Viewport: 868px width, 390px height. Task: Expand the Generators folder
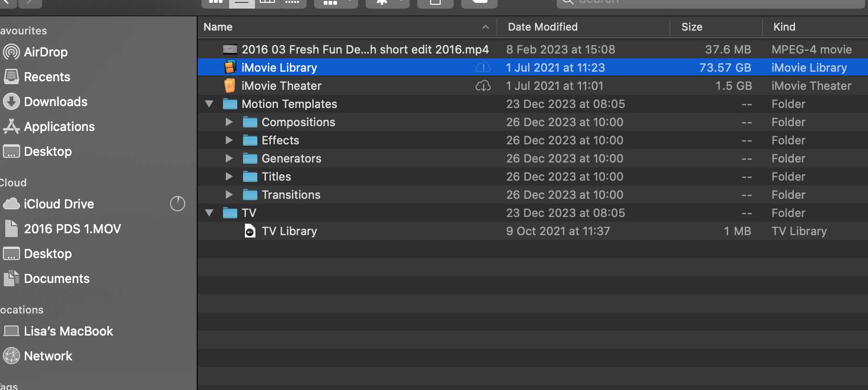click(229, 158)
